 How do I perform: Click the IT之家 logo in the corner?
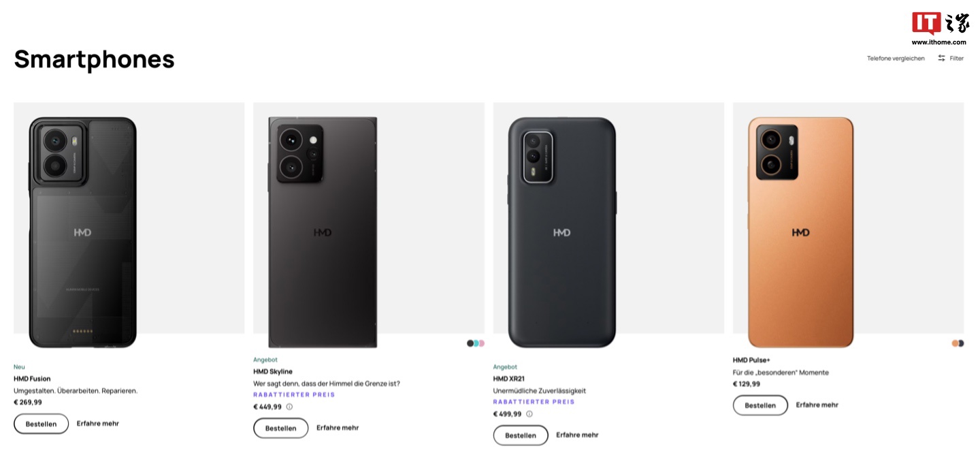point(939,22)
